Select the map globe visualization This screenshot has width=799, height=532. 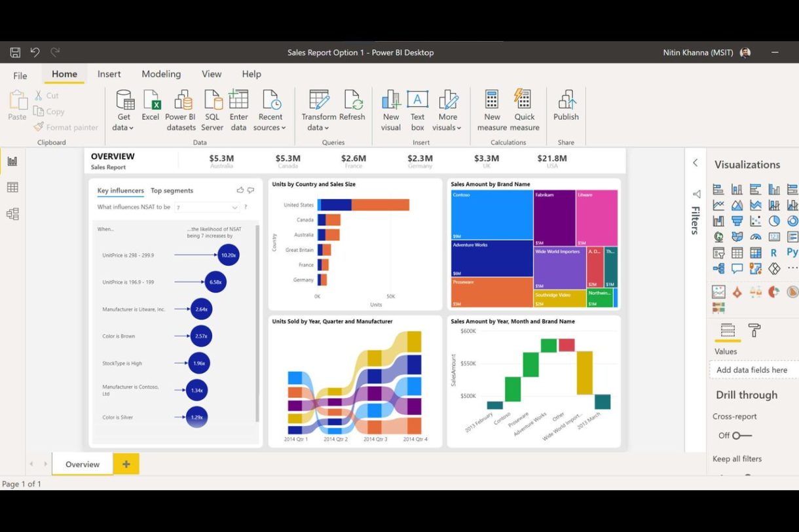click(x=718, y=237)
